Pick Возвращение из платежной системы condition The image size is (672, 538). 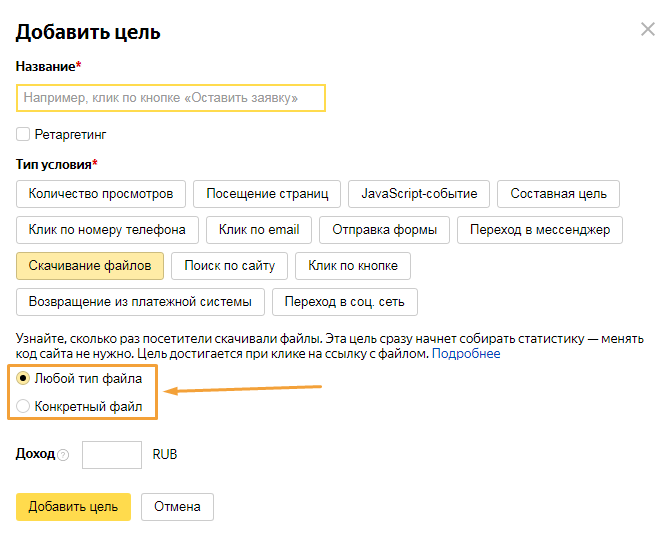(x=141, y=302)
